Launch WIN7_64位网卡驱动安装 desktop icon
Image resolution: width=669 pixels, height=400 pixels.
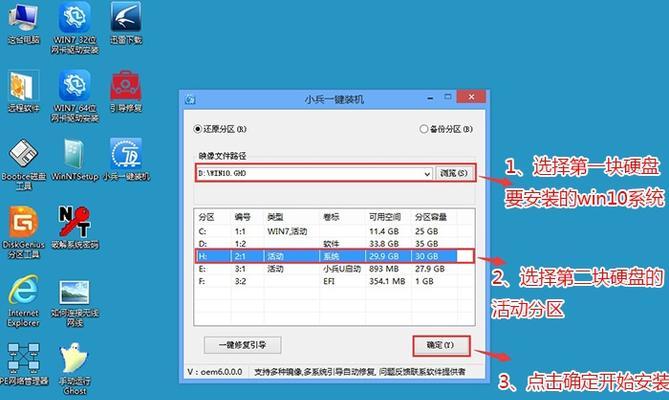coord(74,96)
